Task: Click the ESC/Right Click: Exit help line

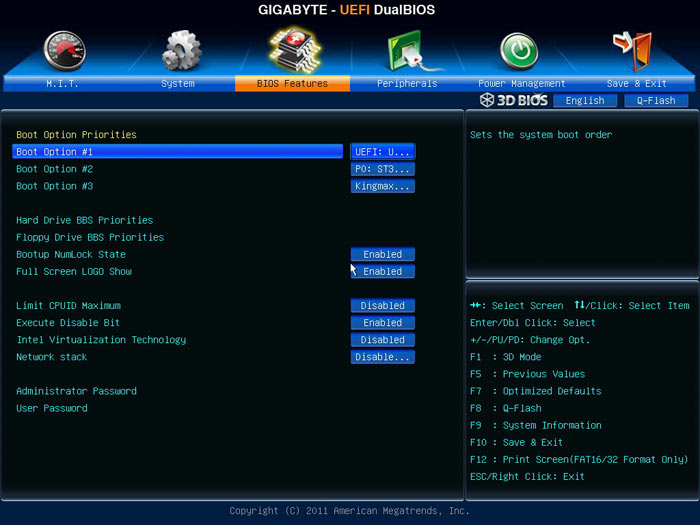Action: [x=527, y=476]
